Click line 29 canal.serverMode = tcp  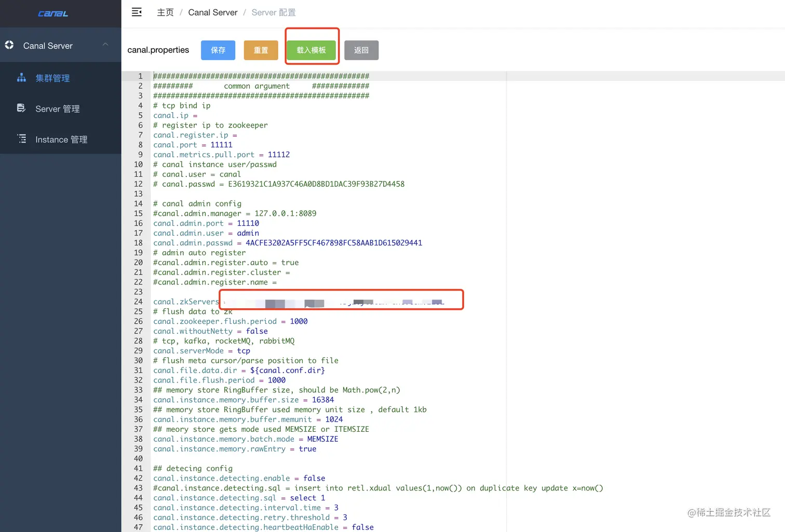(x=201, y=351)
